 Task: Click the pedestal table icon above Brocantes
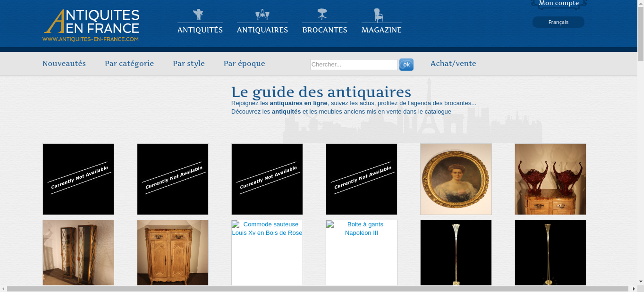[x=322, y=14]
